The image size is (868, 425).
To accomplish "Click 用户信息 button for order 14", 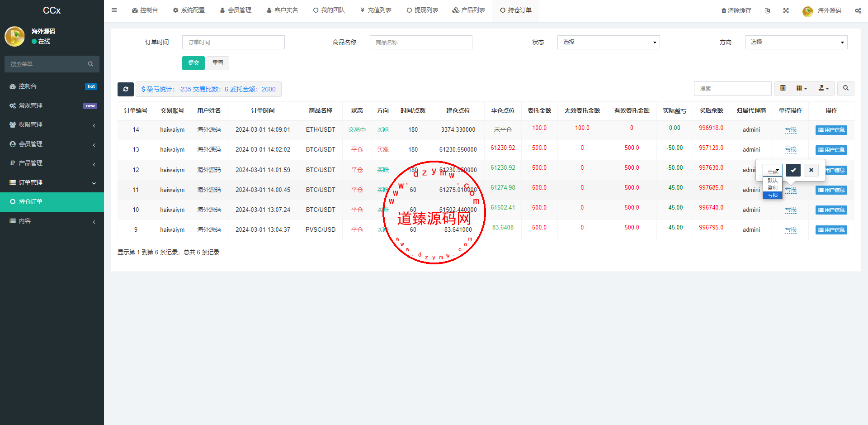I will (831, 130).
